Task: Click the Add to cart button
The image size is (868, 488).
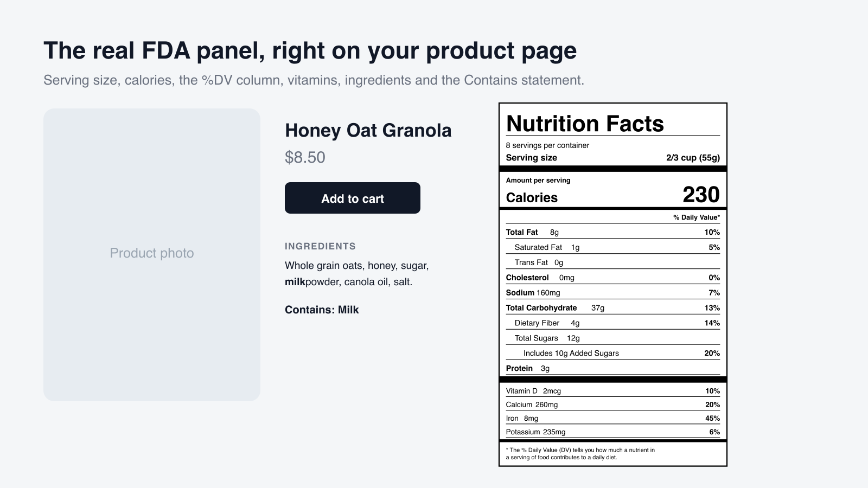Action: tap(353, 198)
